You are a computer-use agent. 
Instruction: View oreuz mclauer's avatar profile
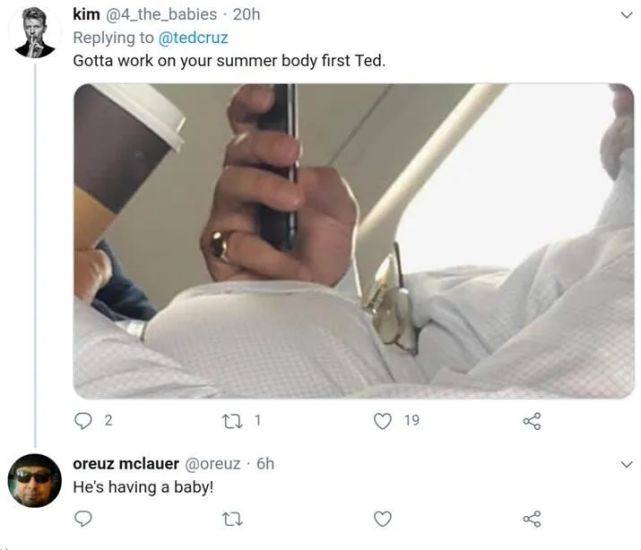point(35,481)
